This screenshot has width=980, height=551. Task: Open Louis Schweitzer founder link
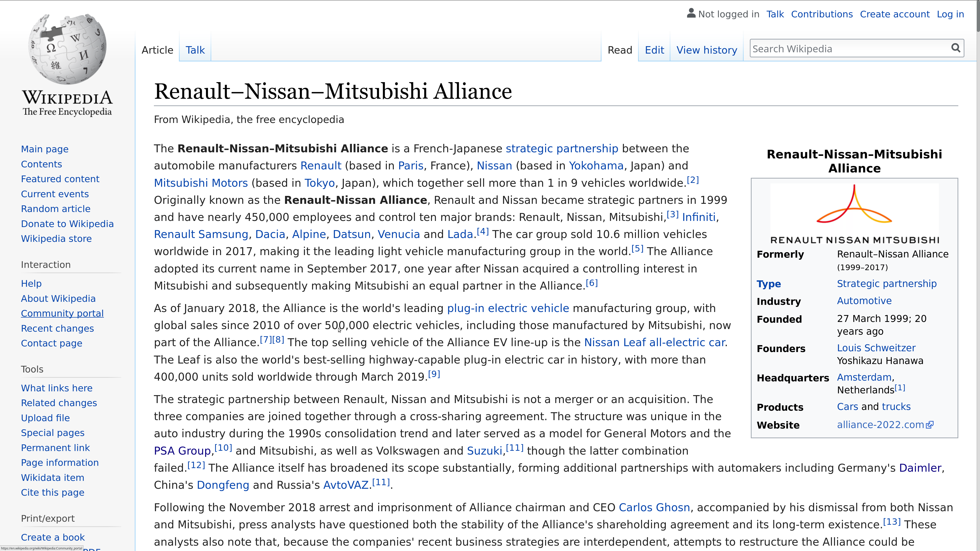pyautogui.click(x=876, y=348)
